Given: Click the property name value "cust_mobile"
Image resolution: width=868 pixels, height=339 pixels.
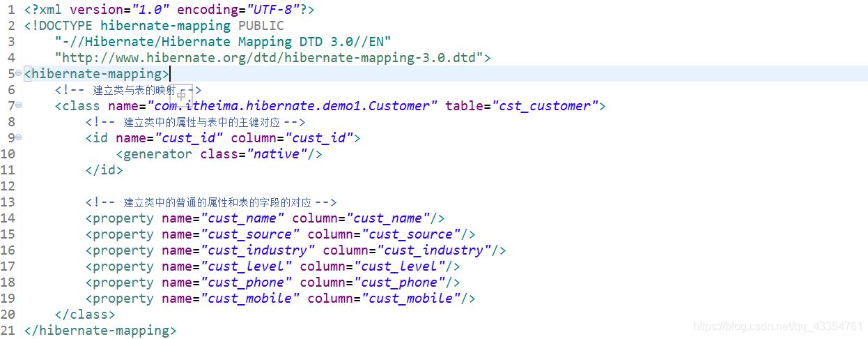Looking at the screenshot, I should click(x=250, y=299).
